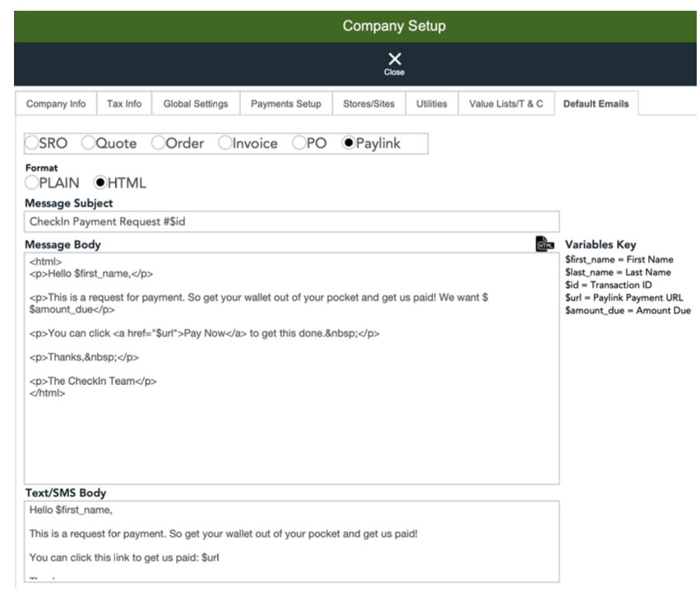Select the Invoice radio button
Screen dimensions: 700x600
(225, 143)
